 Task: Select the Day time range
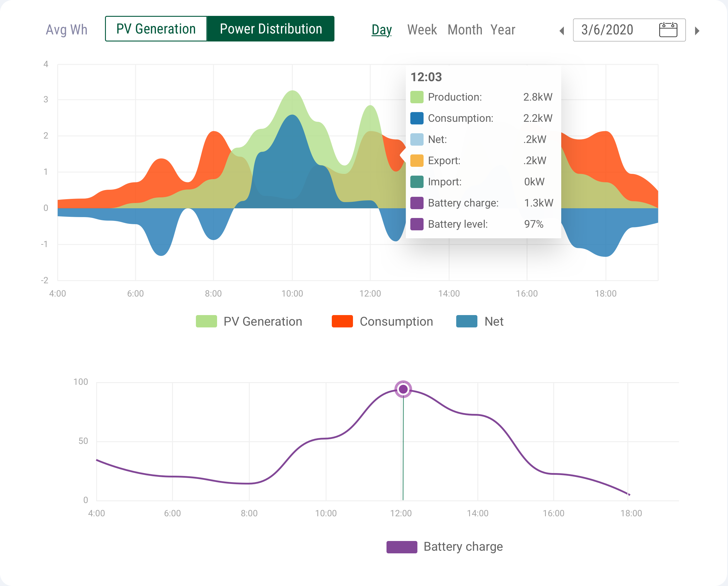[x=382, y=30]
